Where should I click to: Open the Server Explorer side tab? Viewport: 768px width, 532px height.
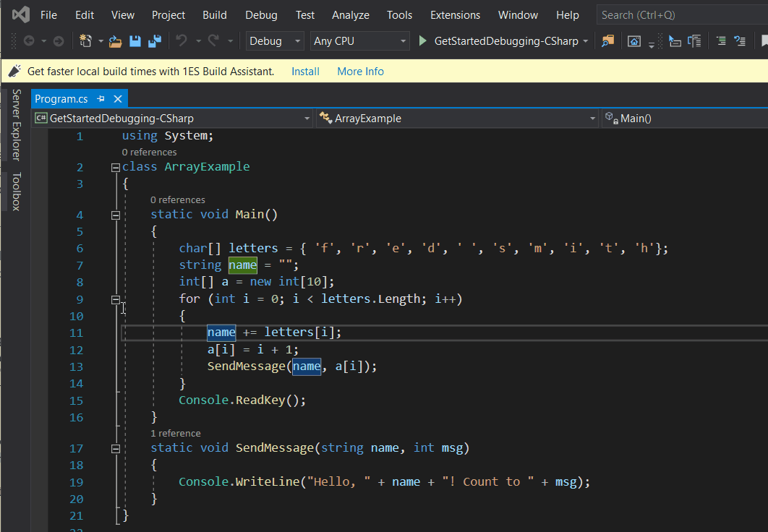pyautogui.click(x=16, y=124)
